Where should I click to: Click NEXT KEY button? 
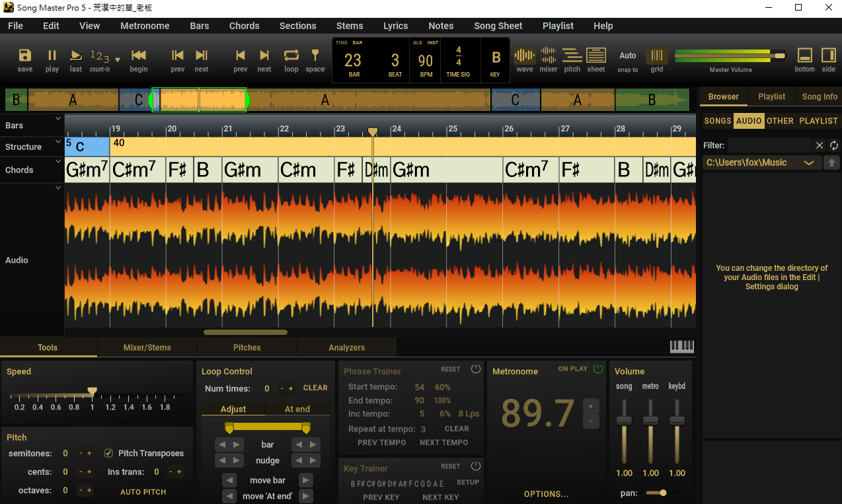pos(440,497)
